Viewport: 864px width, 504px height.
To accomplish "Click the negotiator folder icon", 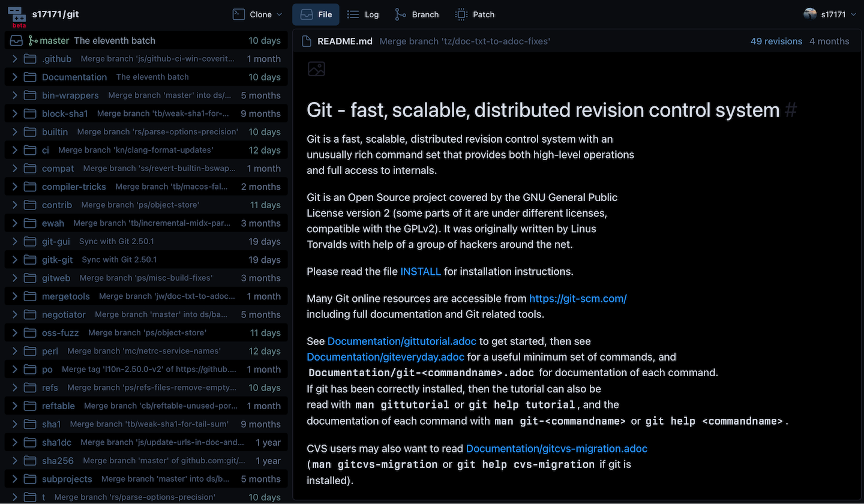I will click(30, 314).
